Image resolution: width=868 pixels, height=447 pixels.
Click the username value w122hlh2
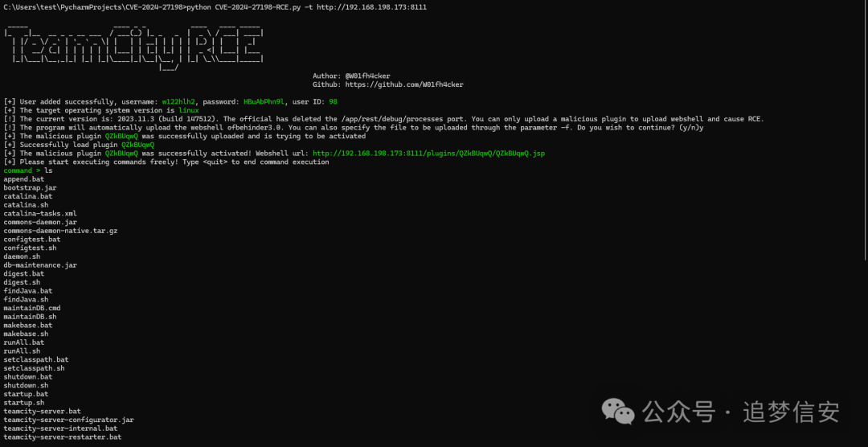click(178, 102)
